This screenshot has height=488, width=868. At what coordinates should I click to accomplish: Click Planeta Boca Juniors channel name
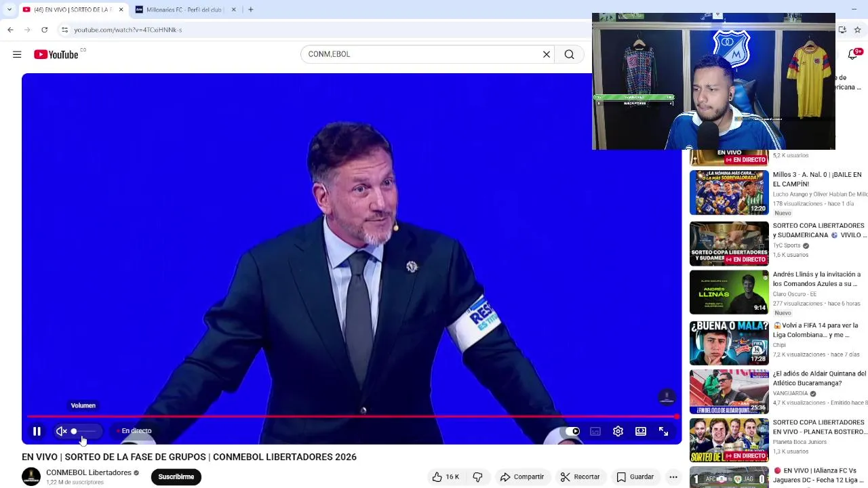click(800, 442)
